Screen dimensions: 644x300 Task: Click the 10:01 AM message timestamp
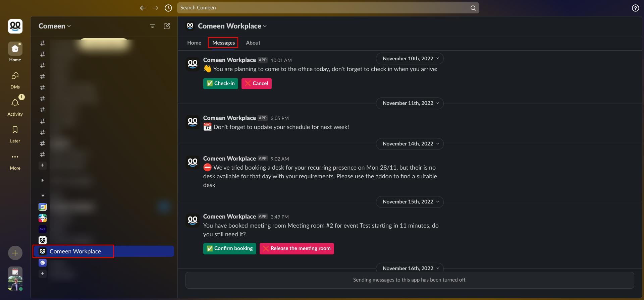pos(281,60)
